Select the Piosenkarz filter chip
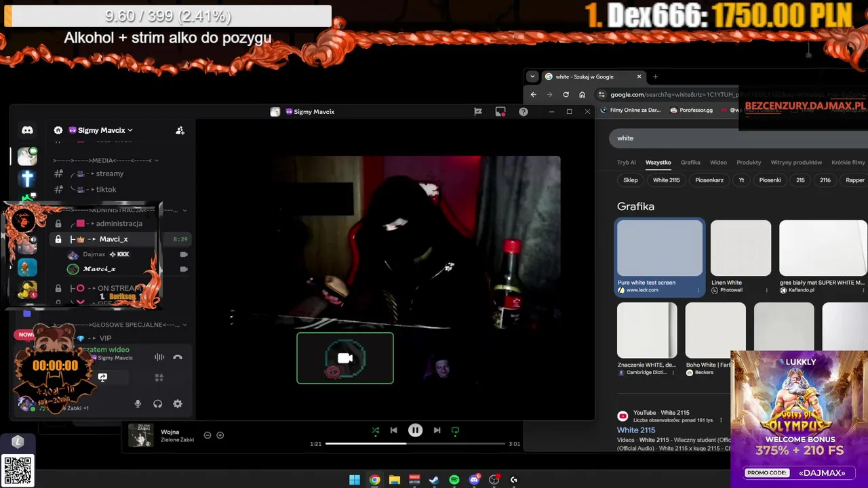The width and height of the screenshot is (868, 488). pyautogui.click(x=709, y=180)
